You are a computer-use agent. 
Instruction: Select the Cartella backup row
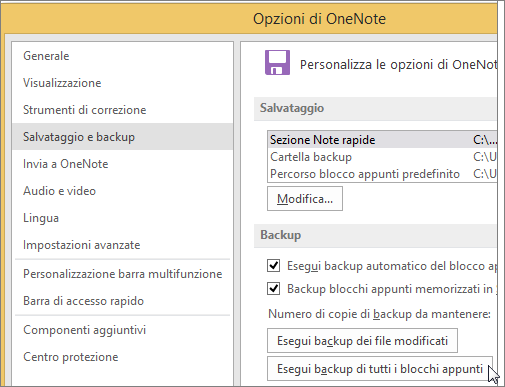(382, 157)
